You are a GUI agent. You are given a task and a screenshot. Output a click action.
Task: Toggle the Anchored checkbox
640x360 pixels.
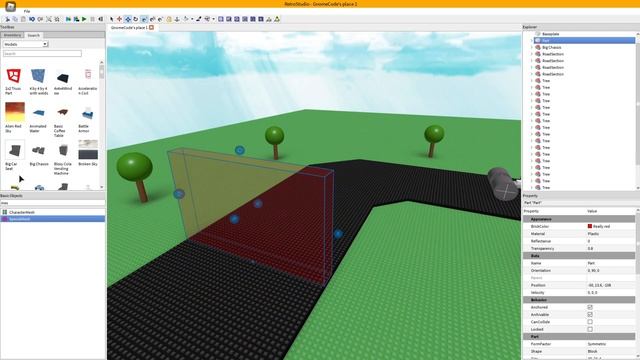click(x=590, y=307)
